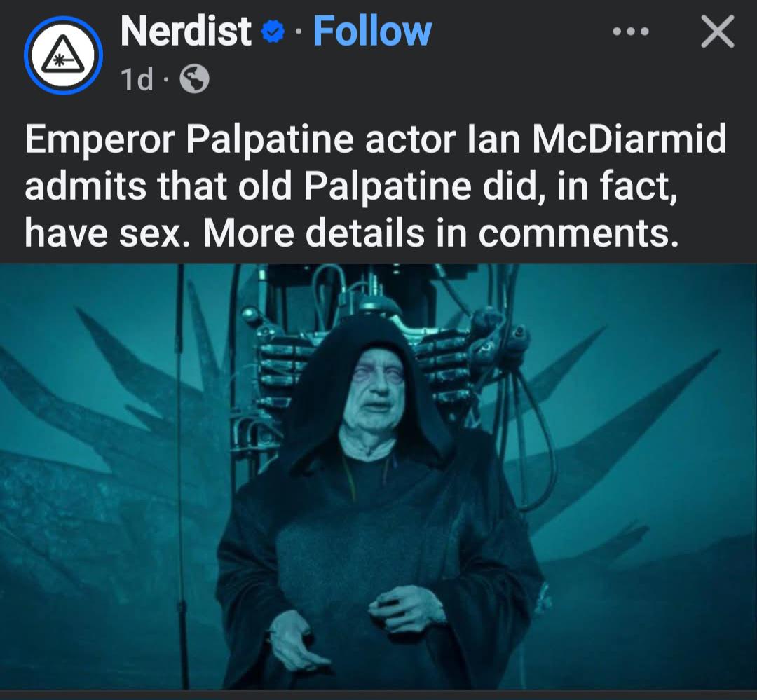
Task: Open the three-dot post options menu
Action: 631,32
